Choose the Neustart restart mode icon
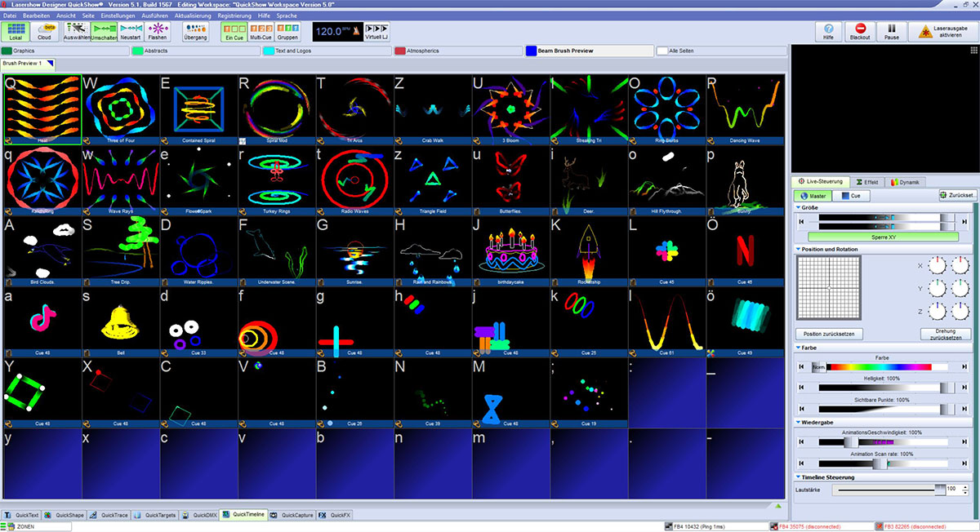Viewport: 980px width, 532px height. [131, 31]
